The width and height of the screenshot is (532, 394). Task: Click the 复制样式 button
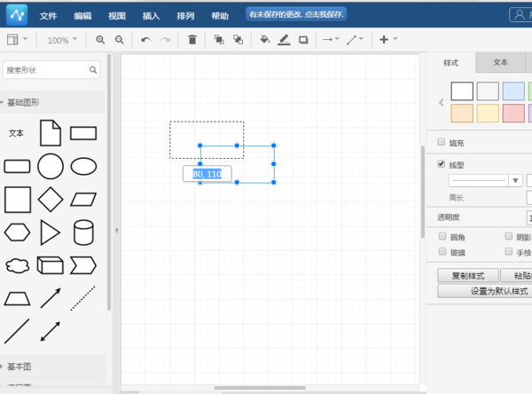(x=467, y=276)
